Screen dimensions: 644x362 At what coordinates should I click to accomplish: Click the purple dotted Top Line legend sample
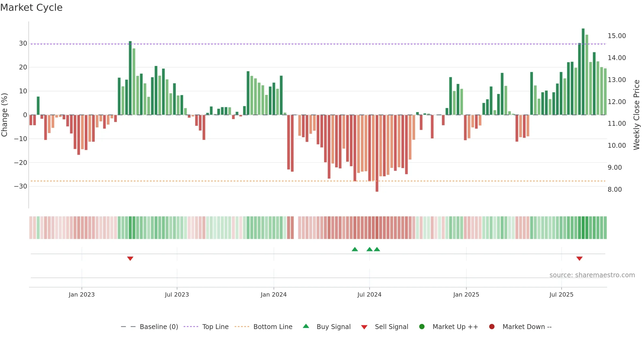191,327
